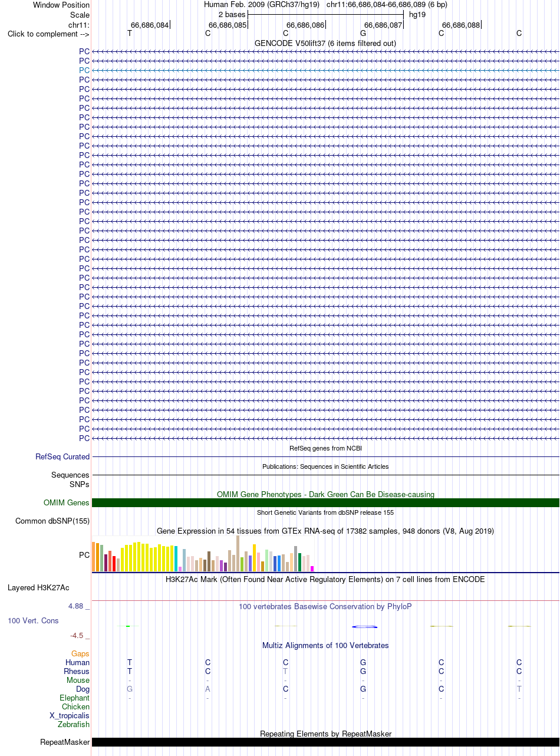This screenshot has width=560, height=756.
Task: Click the tallest tan bar in GTEx chart
Action: click(238, 554)
